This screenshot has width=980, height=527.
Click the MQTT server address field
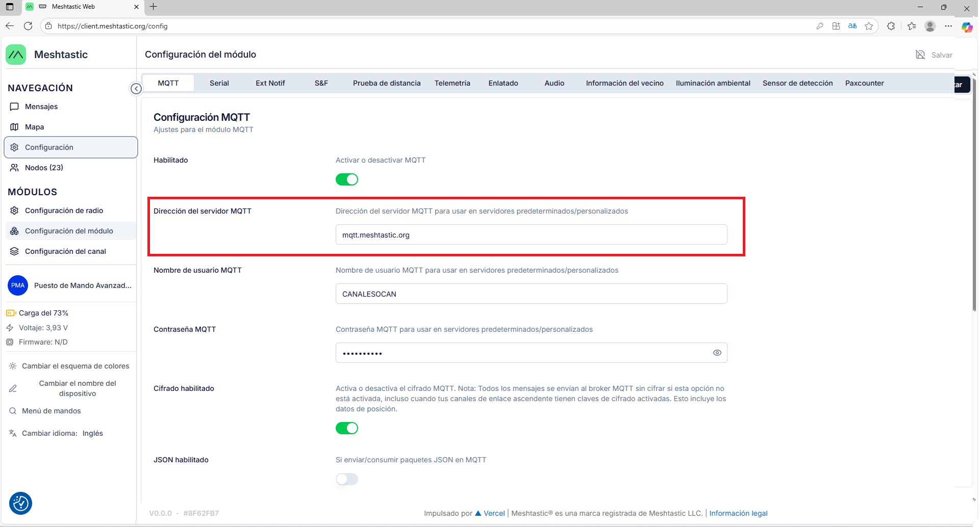click(x=531, y=235)
